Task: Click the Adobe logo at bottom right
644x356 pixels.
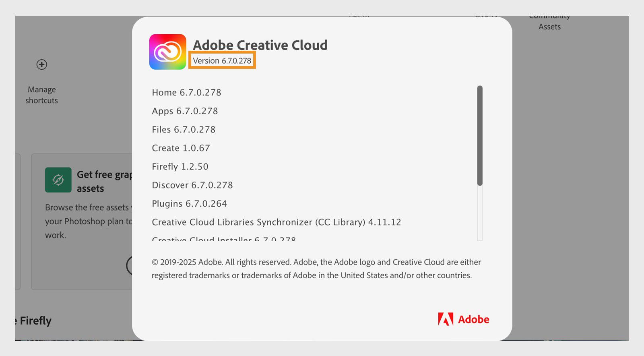Action: pos(464,319)
